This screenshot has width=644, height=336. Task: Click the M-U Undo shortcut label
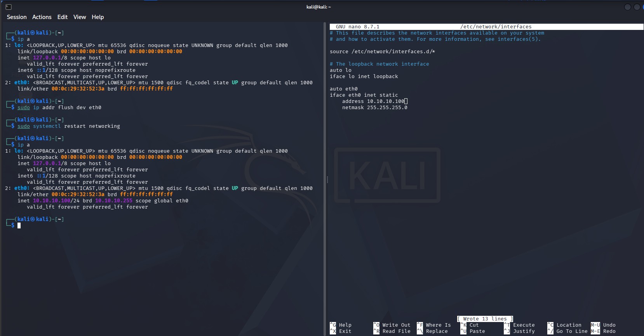(603, 325)
